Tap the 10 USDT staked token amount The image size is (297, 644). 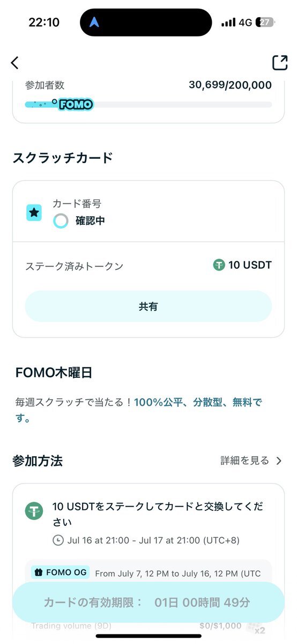tap(250, 265)
